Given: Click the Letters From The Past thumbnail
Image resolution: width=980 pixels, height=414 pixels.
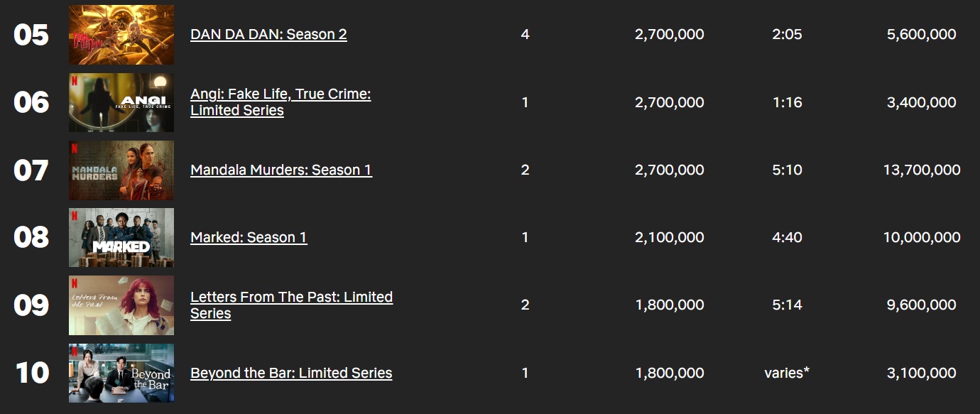Looking at the screenshot, I should pos(121,305).
